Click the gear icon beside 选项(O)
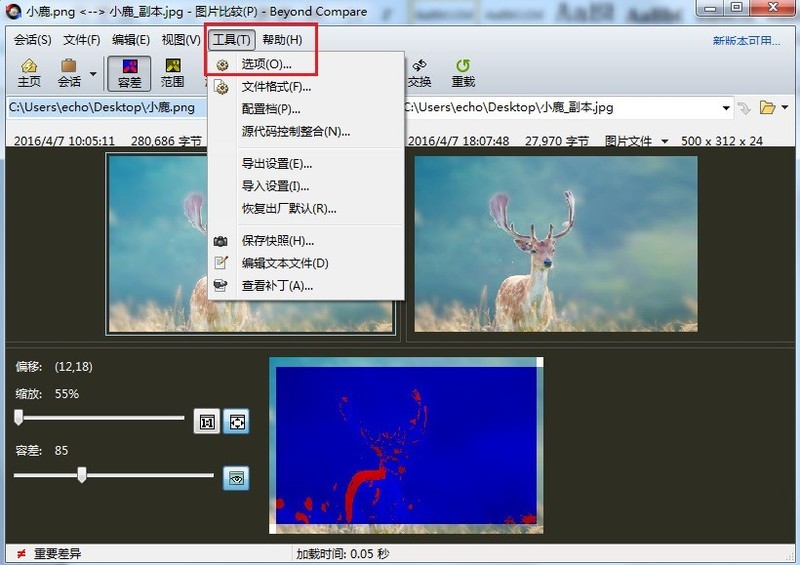The height and width of the screenshot is (565, 800). [x=222, y=65]
